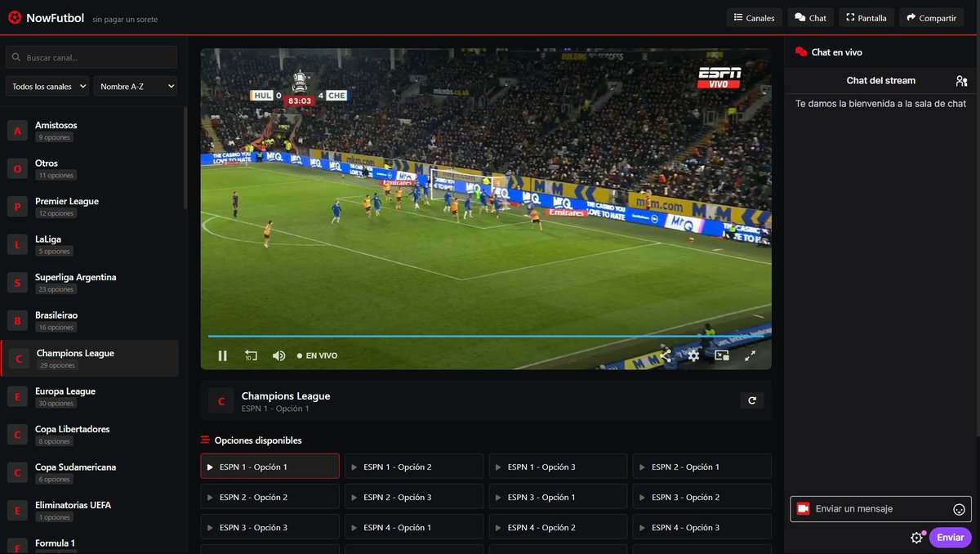Click the Premier League 'P' icon
This screenshot has height=554, width=980.
tap(17, 207)
